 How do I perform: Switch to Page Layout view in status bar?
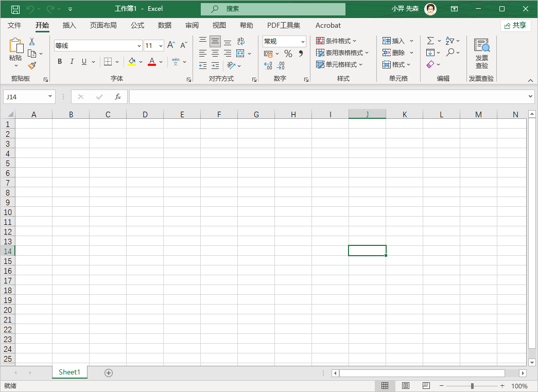[x=405, y=386]
